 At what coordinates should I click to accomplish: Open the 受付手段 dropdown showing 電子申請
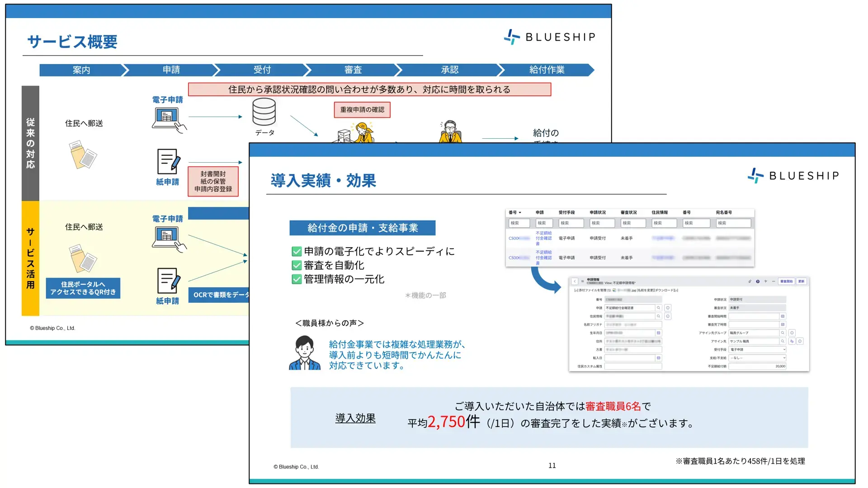[757, 350]
